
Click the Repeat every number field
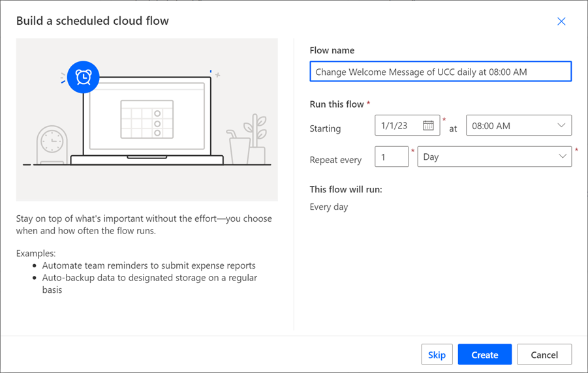point(392,157)
